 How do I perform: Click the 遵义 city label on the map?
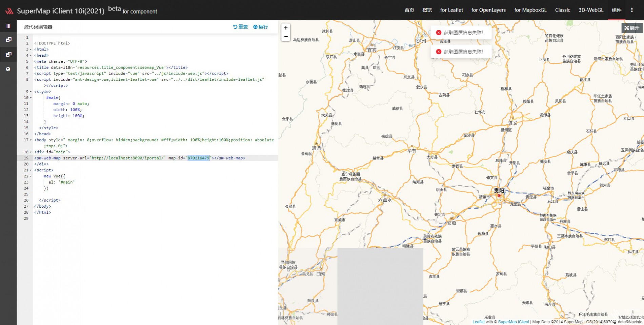(513, 123)
